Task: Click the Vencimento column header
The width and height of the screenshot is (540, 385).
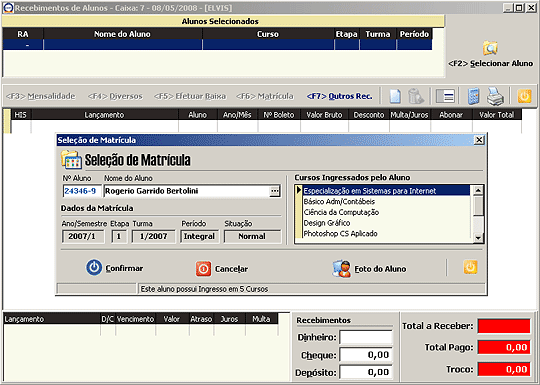Action: 135,319
